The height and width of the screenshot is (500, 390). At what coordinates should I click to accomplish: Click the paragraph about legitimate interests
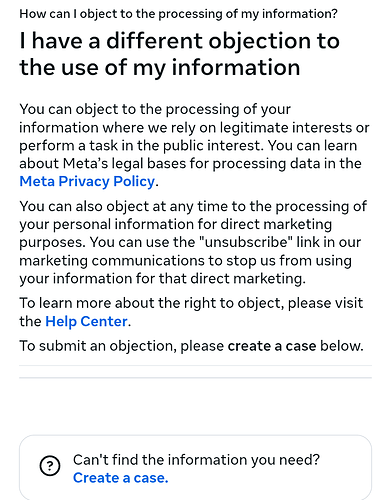pos(194,145)
